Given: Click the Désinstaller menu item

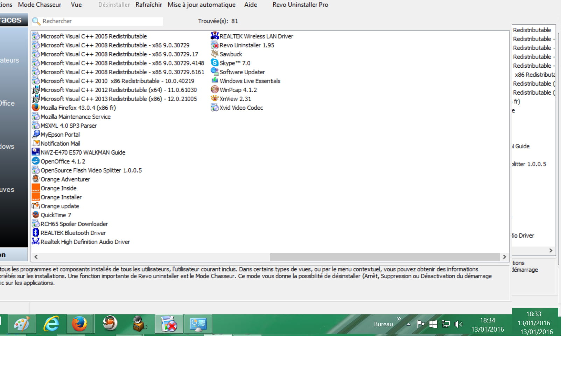Looking at the screenshot, I should 114,5.
